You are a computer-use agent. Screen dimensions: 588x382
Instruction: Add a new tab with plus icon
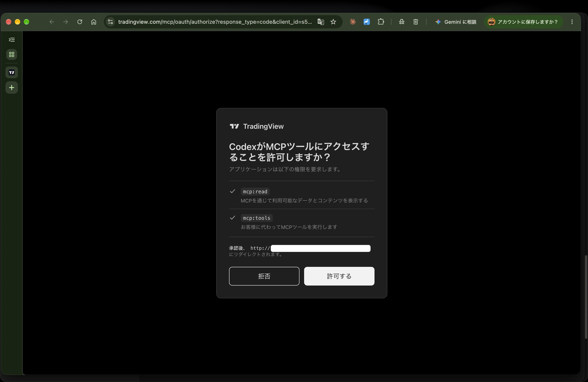[12, 88]
